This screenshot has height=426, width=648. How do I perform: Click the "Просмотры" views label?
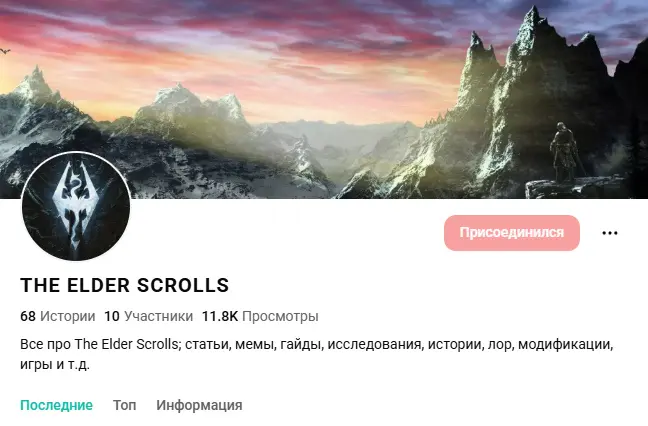click(x=280, y=317)
